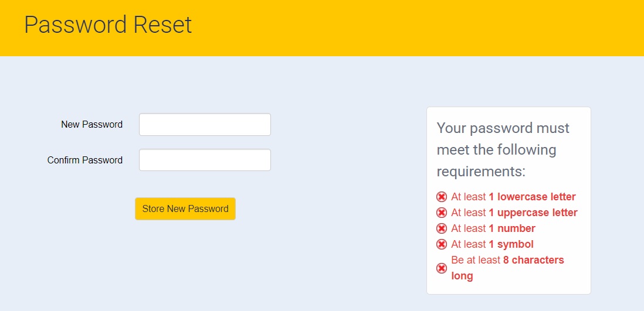Click the red X next to number requirement
The height and width of the screenshot is (311, 644).
tap(442, 228)
